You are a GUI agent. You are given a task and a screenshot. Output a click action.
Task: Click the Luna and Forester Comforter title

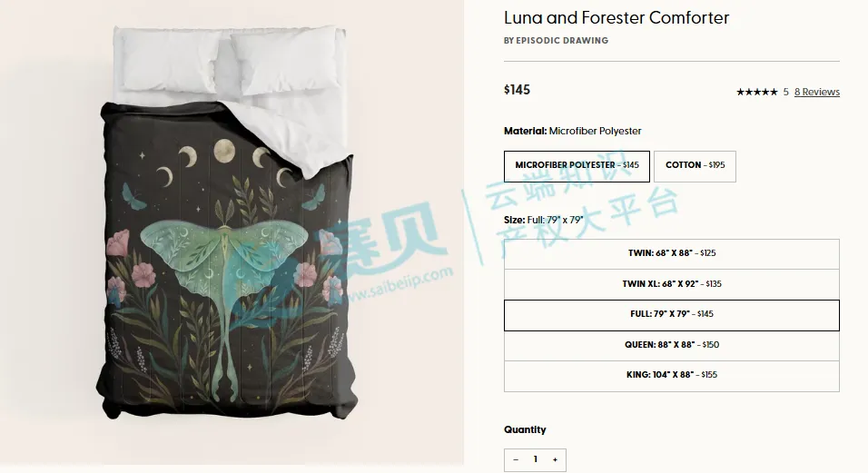[616, 17]
